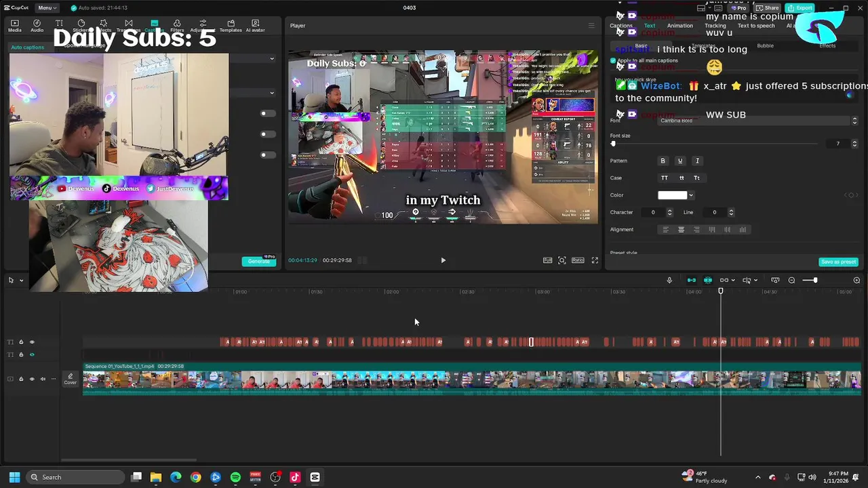This screenshot has width=868, height=488.
Task: Click the zoom-to-fit icon in Player
Action: pyautogui.click(x=562, y=260)
